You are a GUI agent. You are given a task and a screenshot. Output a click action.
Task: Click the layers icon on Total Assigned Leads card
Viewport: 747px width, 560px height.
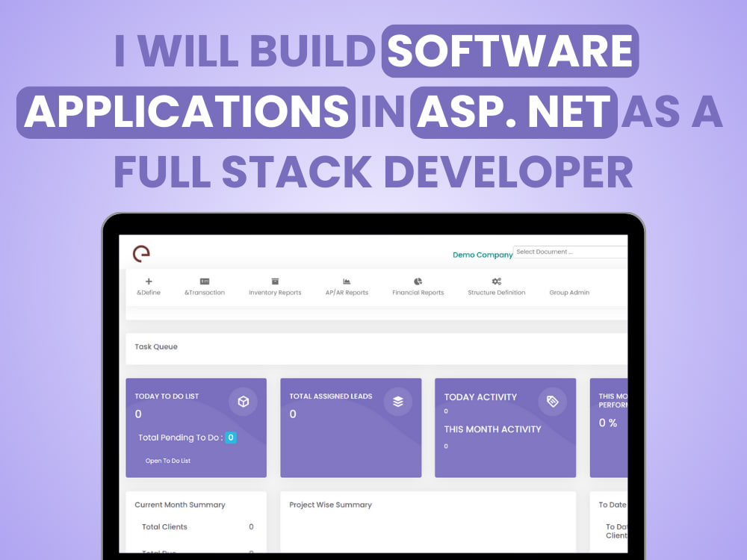tap(398, 402)
